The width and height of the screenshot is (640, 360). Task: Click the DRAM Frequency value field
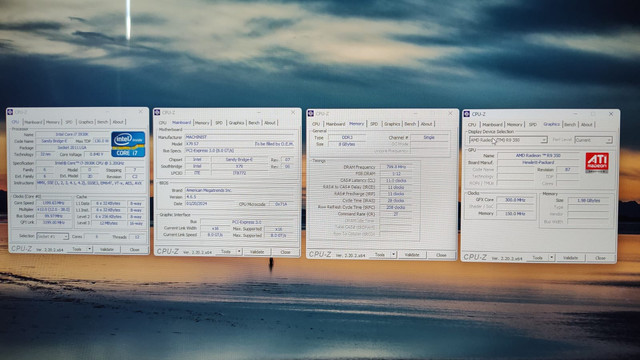coord(396,167)
